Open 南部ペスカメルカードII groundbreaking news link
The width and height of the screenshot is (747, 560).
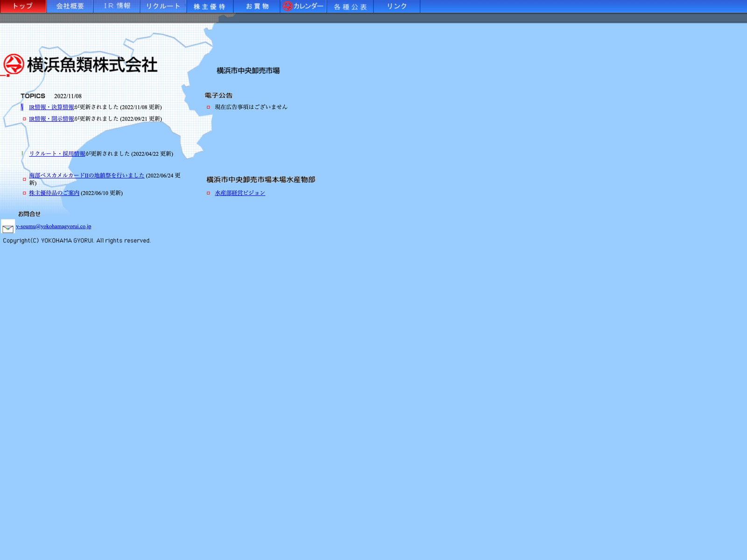86,175
